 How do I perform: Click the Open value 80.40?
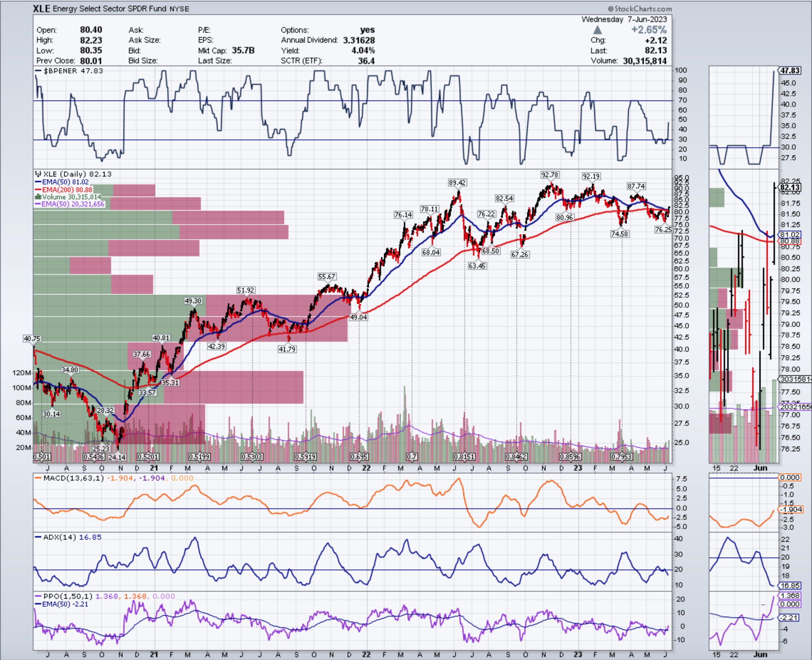tap(91, 30)
